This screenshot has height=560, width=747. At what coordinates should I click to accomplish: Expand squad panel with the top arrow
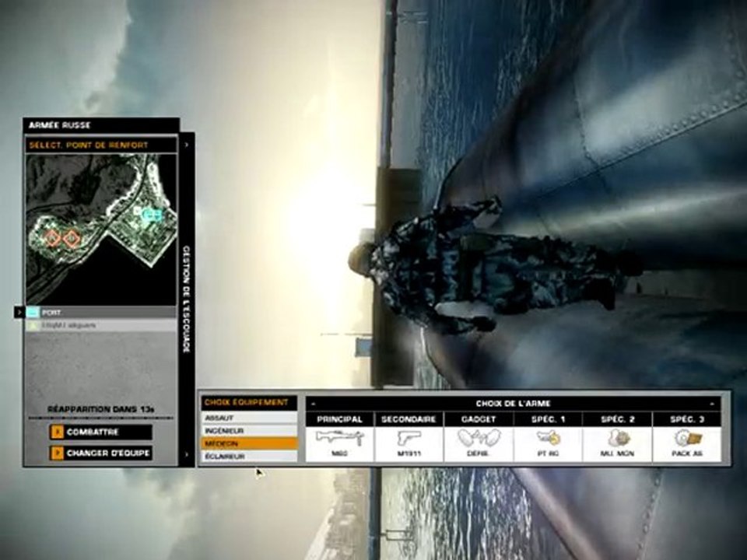[187, 145]
